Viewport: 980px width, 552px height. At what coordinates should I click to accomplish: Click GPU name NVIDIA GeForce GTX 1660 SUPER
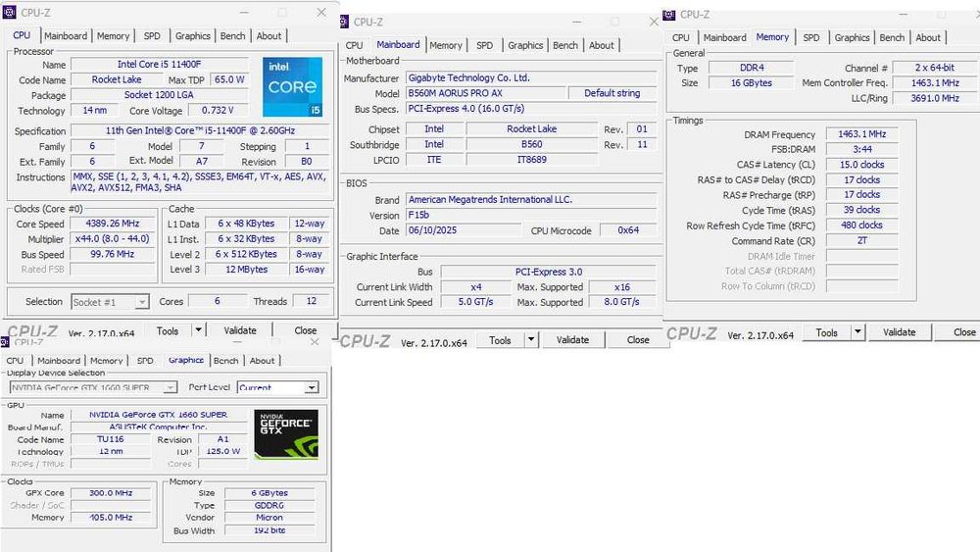[158, 415]
